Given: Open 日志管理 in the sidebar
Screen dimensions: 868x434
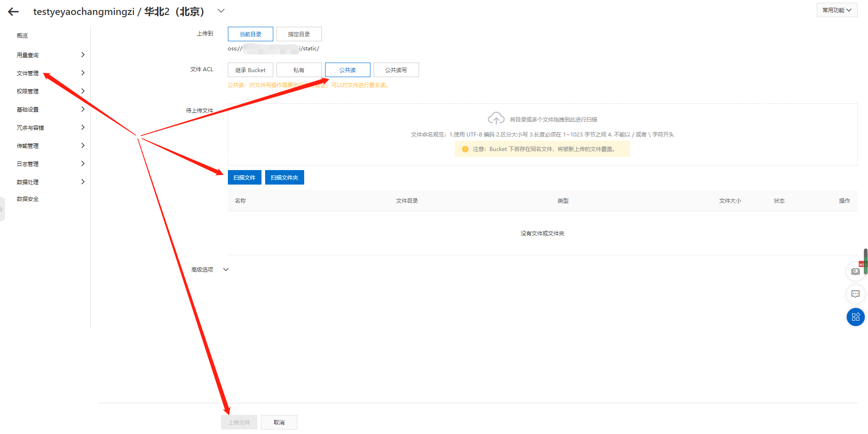Looking at the screenshot, I should pyautogui.click(x=27, y=163).
